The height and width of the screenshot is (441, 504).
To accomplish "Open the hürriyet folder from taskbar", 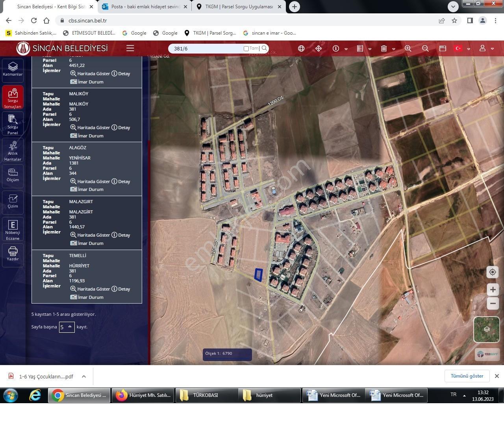I will coord(270,395).
